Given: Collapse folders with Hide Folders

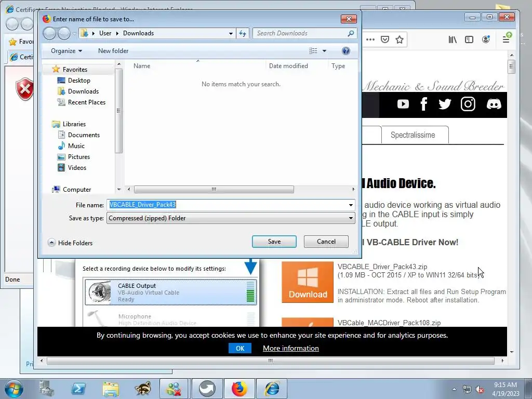Looking at the screenshot, I should click(70, 243).
